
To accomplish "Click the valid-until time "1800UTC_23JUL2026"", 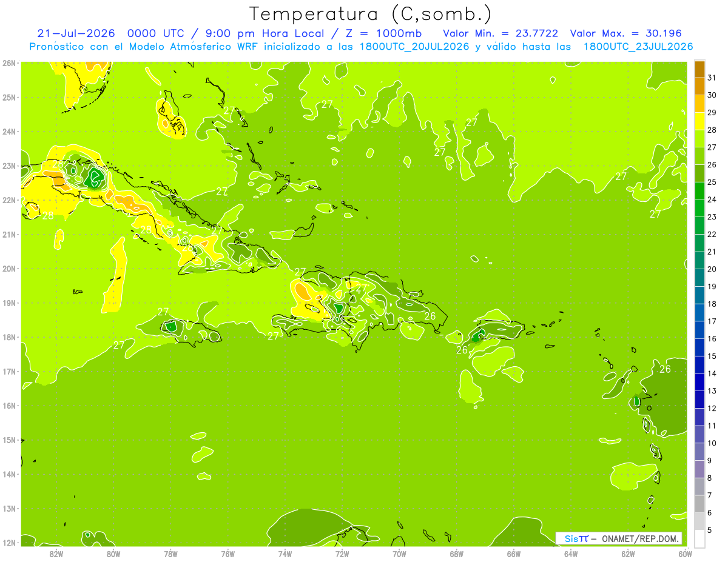I will click(x=638, y=47).
